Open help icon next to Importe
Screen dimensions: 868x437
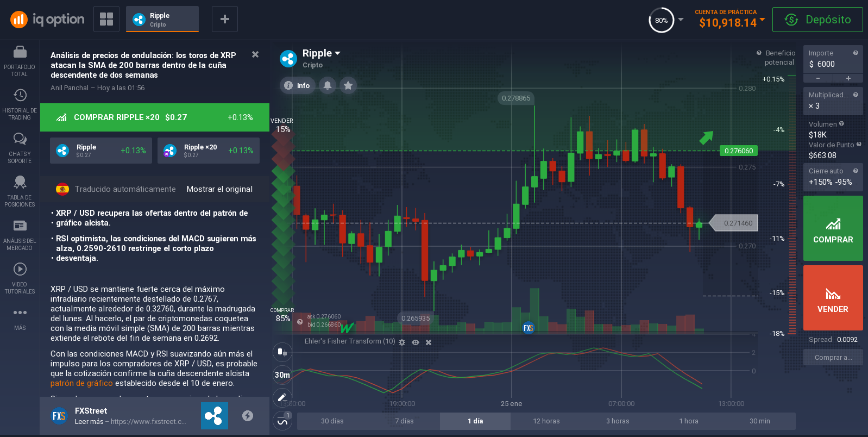tap(856, 53)
